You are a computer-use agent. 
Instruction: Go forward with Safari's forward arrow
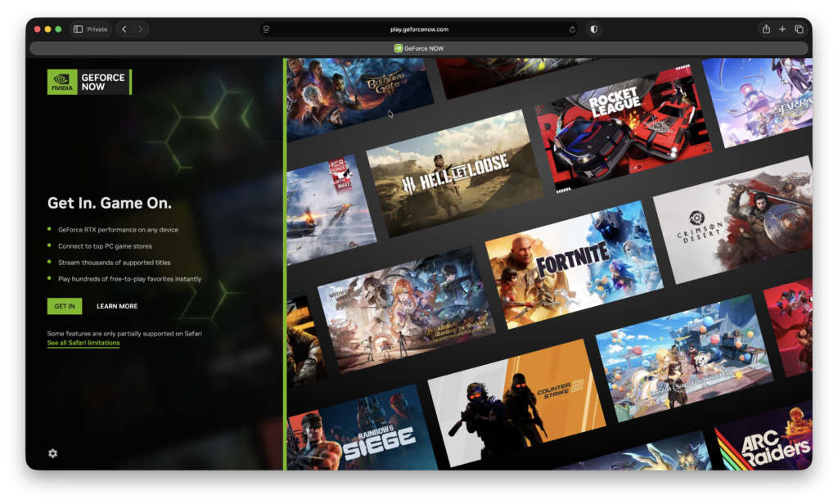click(140, 29)
